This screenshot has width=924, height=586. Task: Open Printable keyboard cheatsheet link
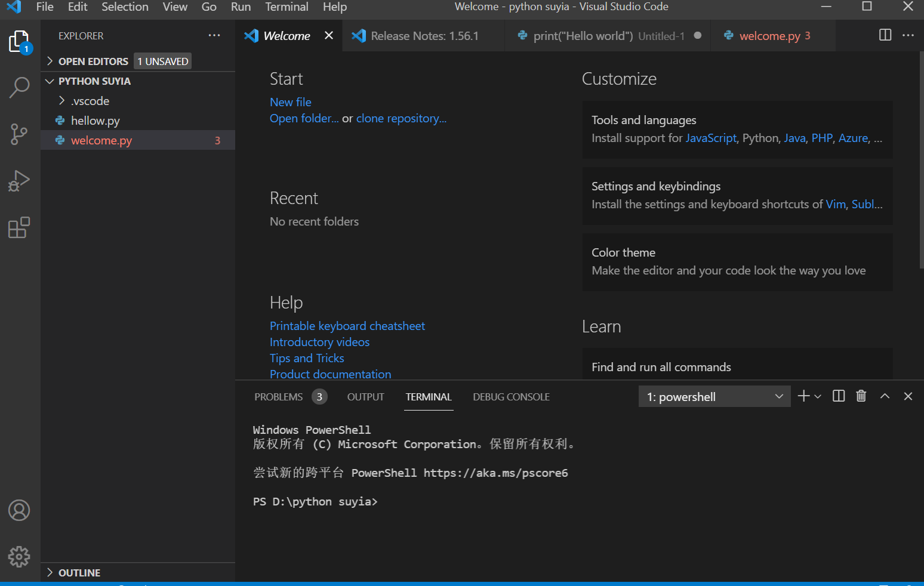coord(347,326)
